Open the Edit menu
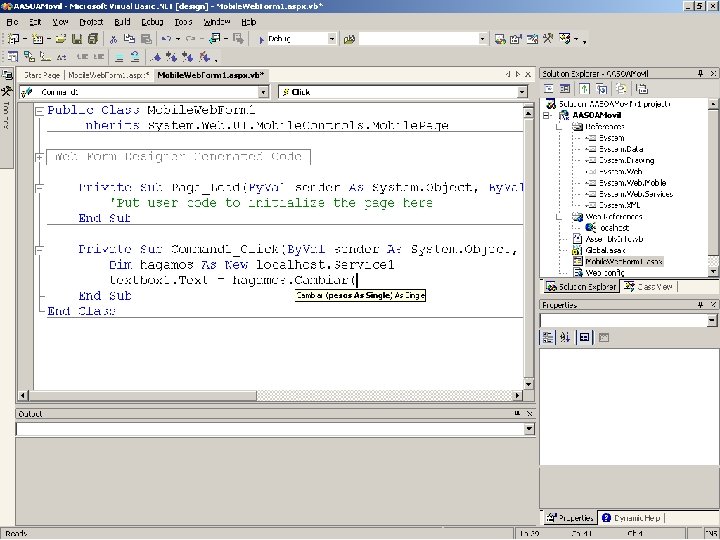This screenshot has width=720, height=540. (35, 22)
